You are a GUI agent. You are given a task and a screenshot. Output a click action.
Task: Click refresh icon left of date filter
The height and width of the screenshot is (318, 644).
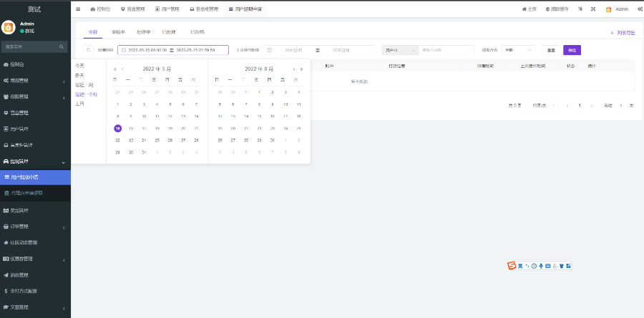[x=89, y=50]
